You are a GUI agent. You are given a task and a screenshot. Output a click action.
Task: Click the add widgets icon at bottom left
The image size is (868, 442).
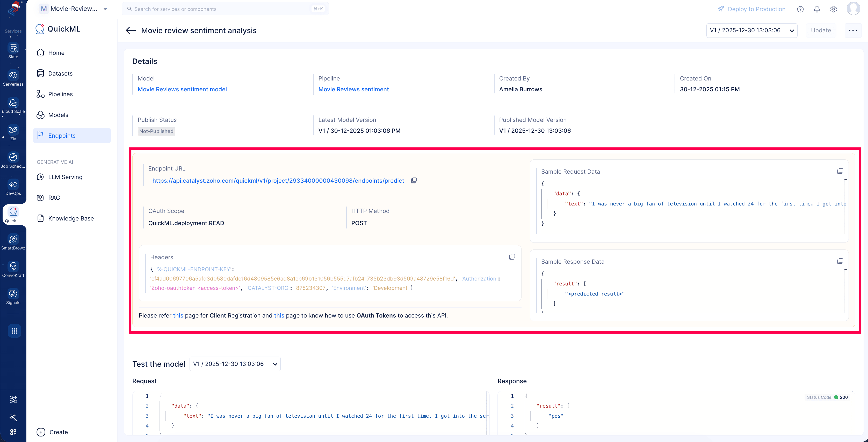(x=13, y=432)
